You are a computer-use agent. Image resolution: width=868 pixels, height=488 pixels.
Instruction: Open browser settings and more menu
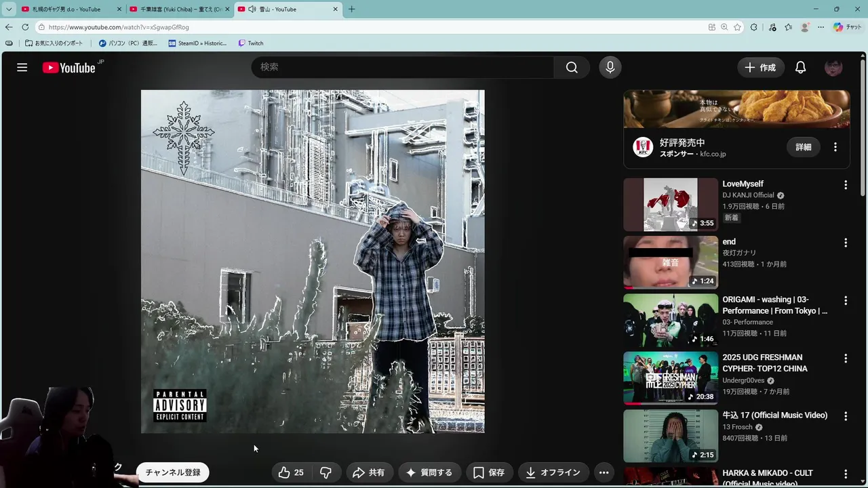821,27
